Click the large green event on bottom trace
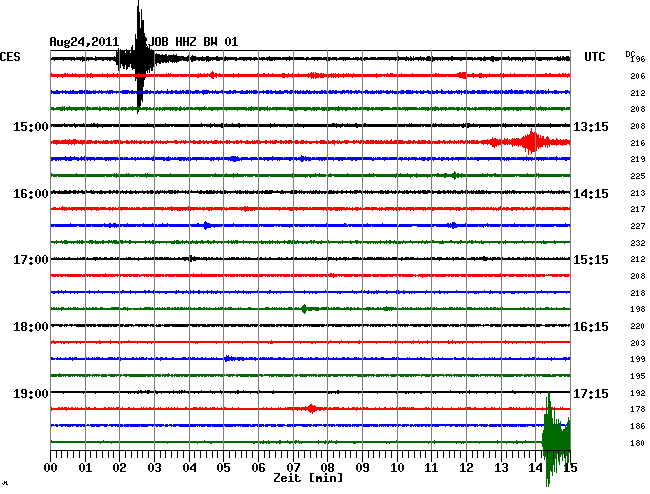This screenshot has height=494, width=650. [555, 440]
